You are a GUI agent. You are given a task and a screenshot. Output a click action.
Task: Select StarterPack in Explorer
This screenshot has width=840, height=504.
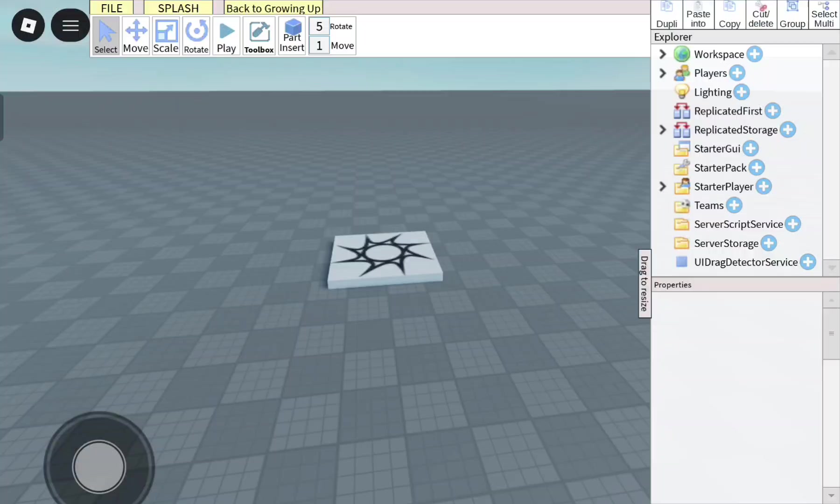tap(720, 168)
